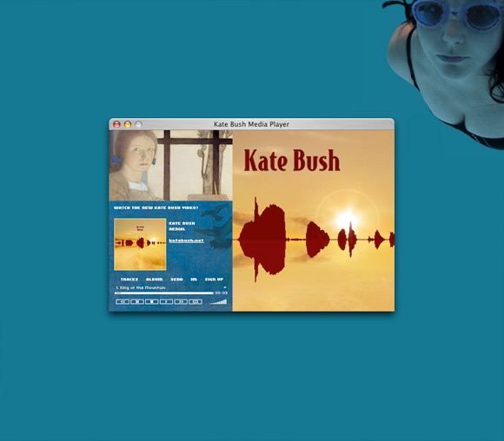This screenshot has width=504, height=441.
Task: Click the portrait painting image in the player
Action: tap(170, 166)
